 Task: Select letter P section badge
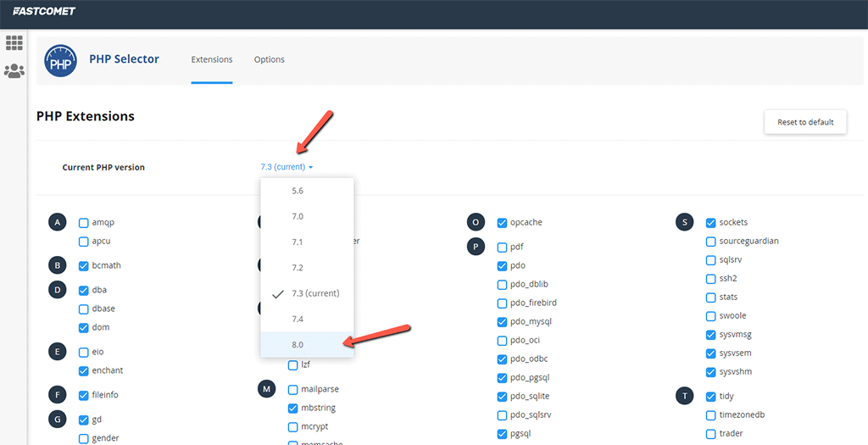coord(476,247)
